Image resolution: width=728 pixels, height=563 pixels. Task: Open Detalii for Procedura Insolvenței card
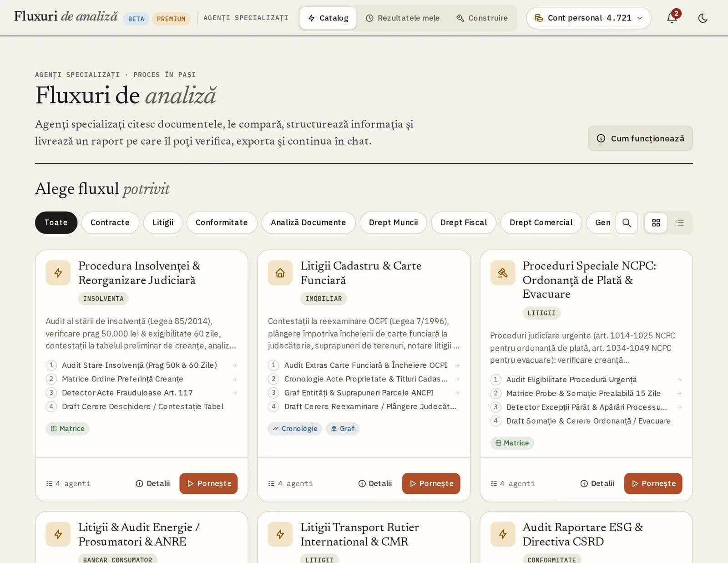tap(153, 483)
